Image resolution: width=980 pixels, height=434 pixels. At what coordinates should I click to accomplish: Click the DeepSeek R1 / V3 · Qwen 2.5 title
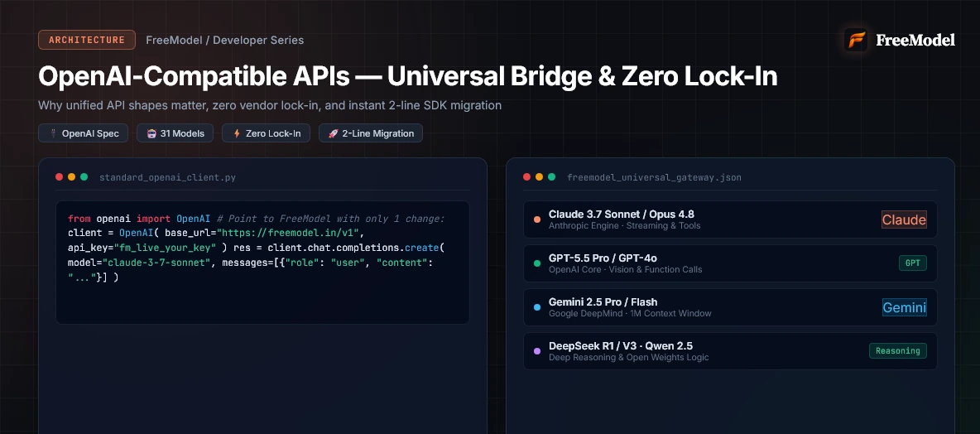coord(621,346)
